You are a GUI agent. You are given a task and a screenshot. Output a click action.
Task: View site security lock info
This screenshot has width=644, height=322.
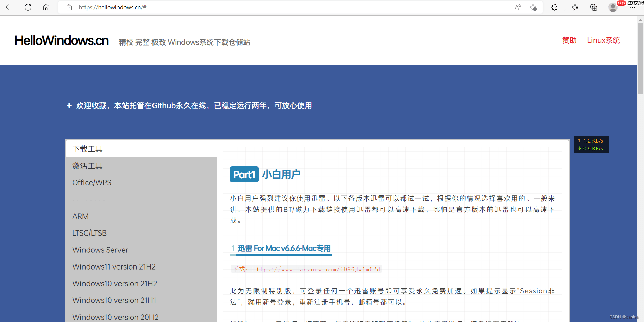[x=69, y=7]
